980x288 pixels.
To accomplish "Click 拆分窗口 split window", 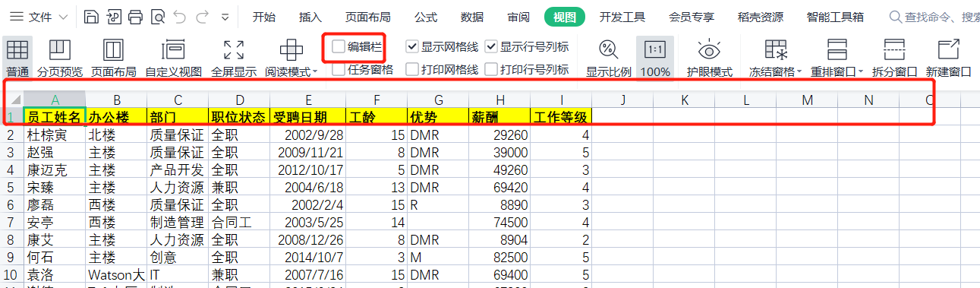I will (894, 58).
